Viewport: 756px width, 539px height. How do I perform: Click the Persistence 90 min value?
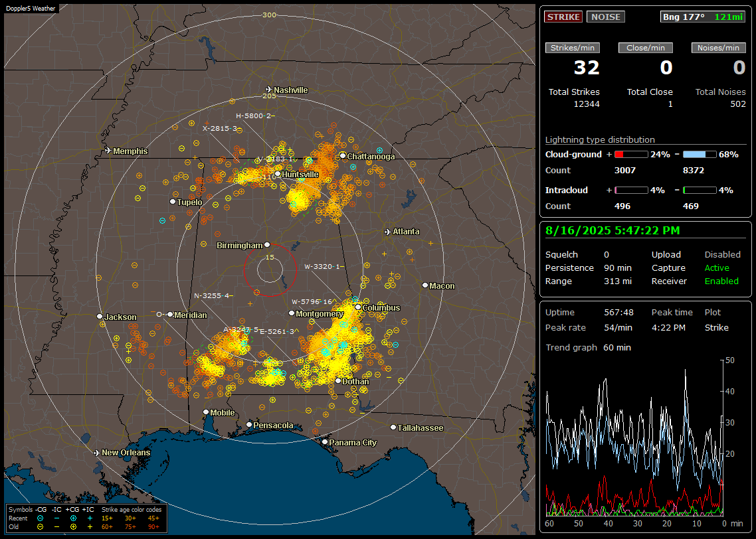pyautogui.click(x=618, y=268)
